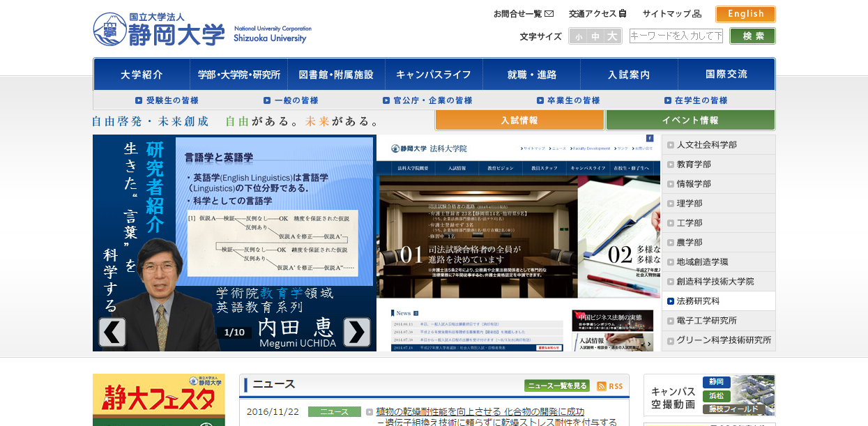Open サイトマップ link

coord(672,14)
